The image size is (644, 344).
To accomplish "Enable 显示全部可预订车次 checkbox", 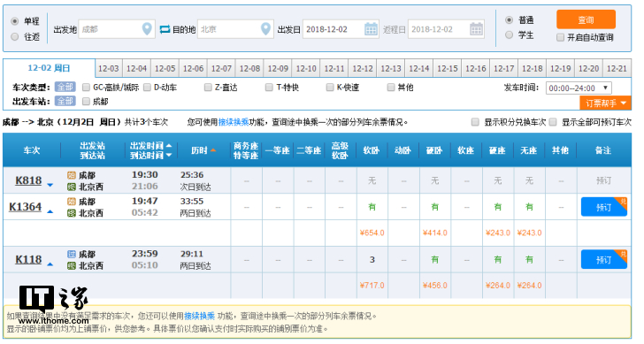I will coord(553,122).
